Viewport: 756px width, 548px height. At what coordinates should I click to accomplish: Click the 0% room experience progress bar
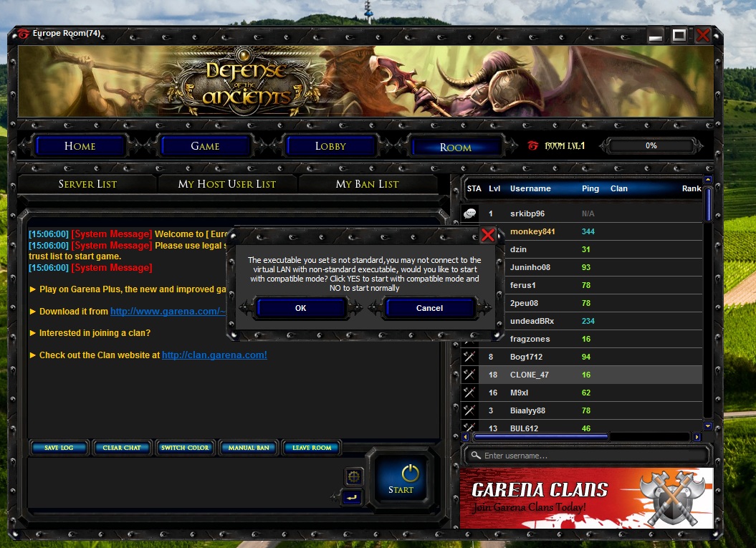click(x=651, y=145)
